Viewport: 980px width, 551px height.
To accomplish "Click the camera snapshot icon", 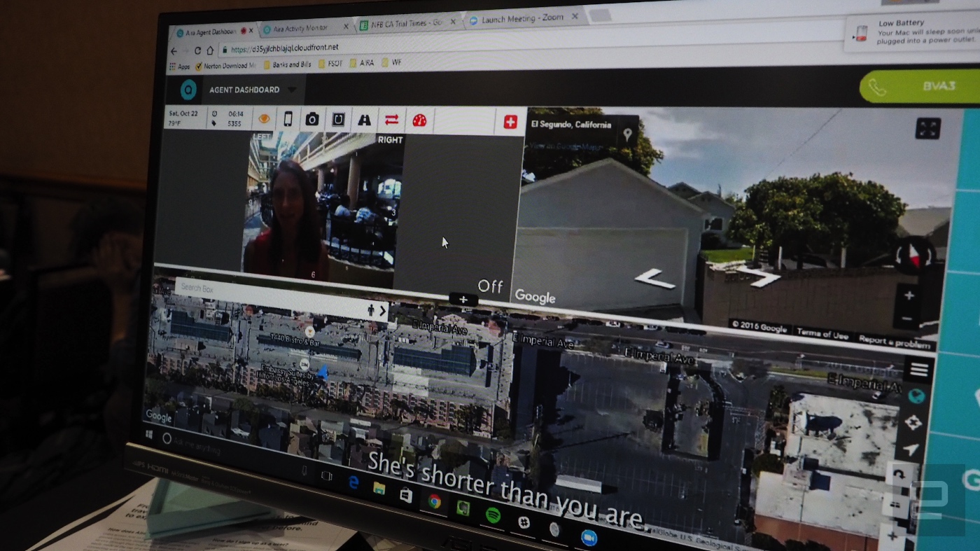I will tap(312, 119).
